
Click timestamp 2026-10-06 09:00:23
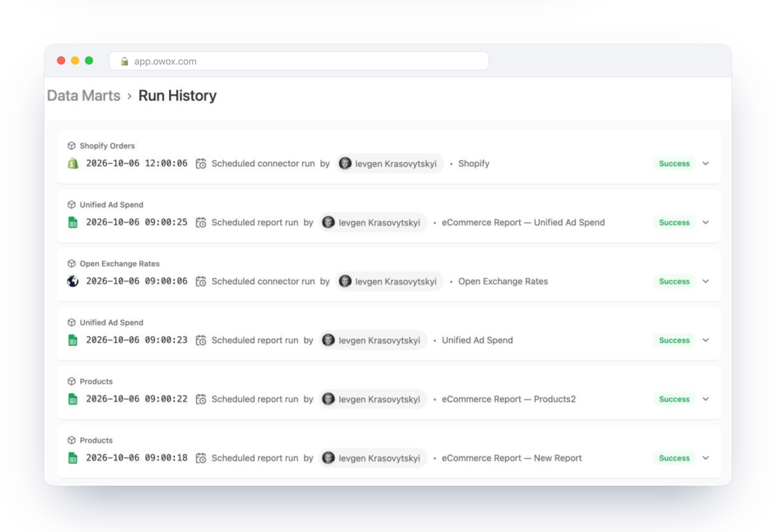point(136,340)
